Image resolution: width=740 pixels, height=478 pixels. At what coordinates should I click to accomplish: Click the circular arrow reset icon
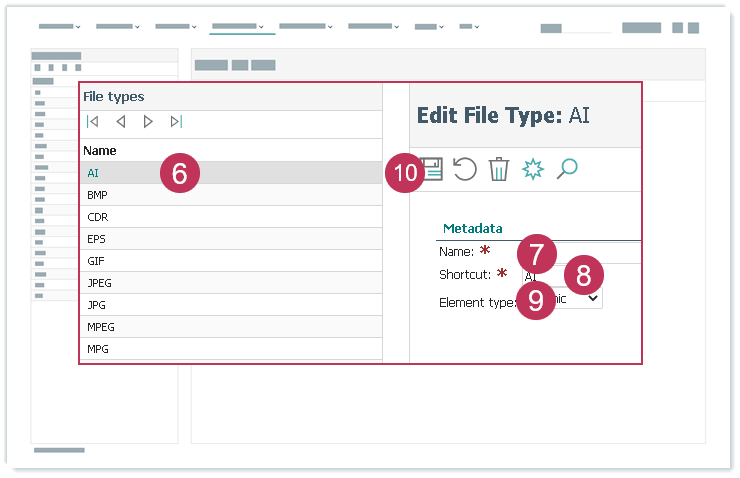(465, 169)
